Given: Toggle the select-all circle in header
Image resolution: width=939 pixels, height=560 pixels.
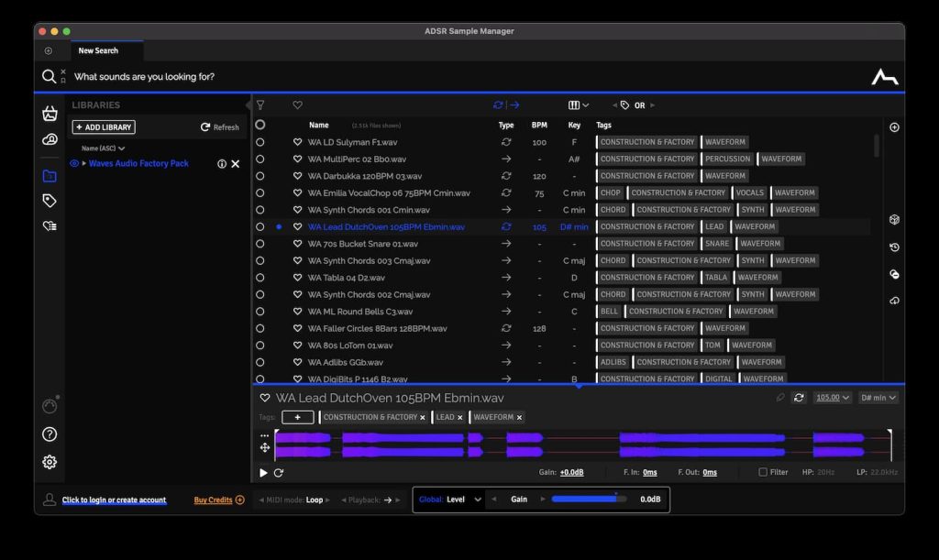Looking at the screenshot, I should point(260,125).
